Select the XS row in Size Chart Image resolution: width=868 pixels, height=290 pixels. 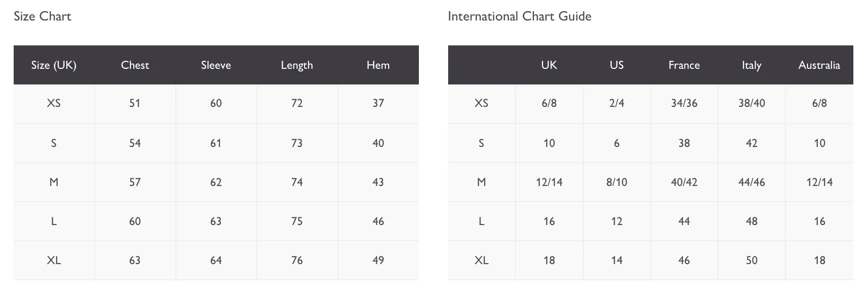pyautogui.click(x=216, y=104)
